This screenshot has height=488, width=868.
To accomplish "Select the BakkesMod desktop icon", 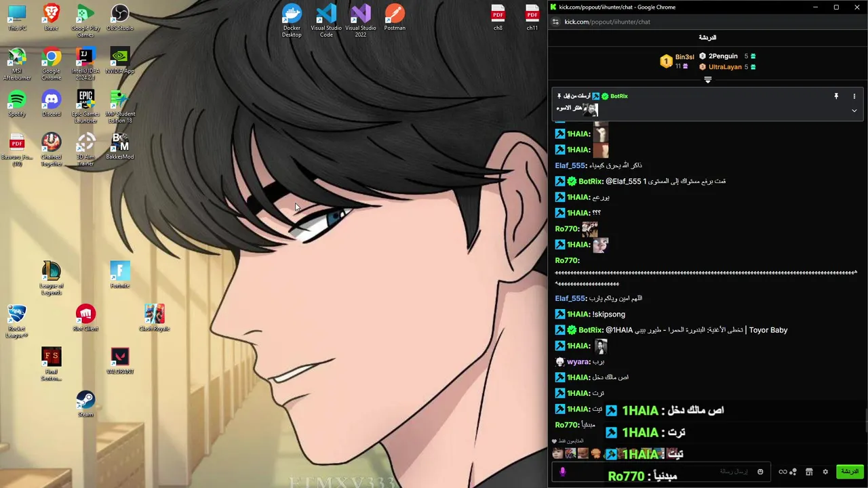I will pos(120,146).
